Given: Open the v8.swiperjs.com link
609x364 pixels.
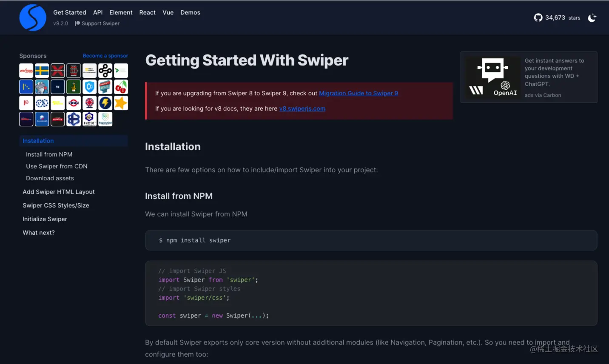Looking at the screenshot, I should click(x=302, y=108).
